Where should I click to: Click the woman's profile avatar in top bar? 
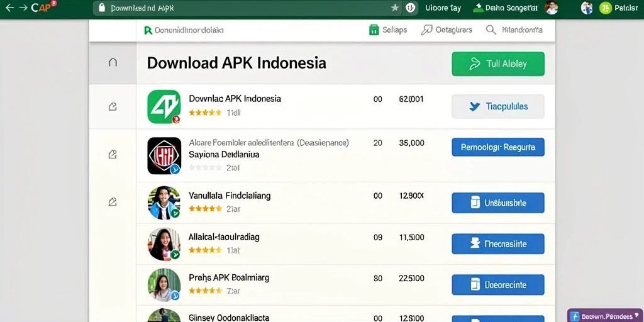click(551, 8)
